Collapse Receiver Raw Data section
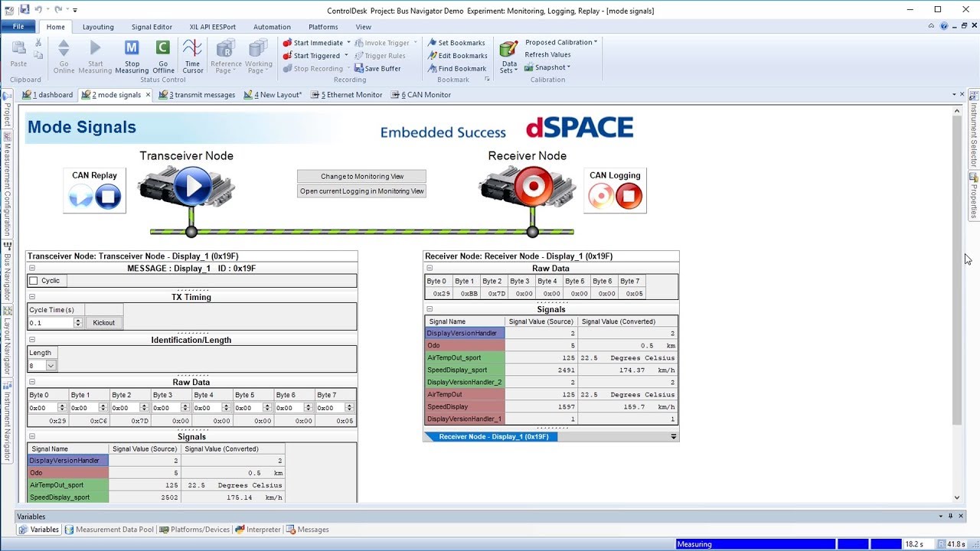Viewport: 980px width, 551px height. point(430,269)
